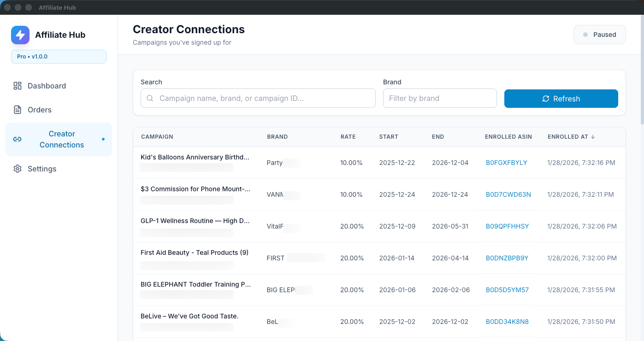Click the Creator Connections link icon

(18, 139)
